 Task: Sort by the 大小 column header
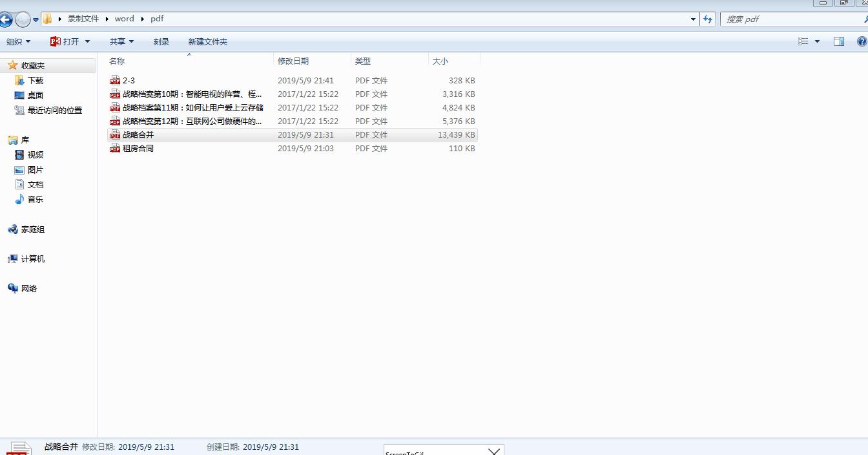[x=440, y=61]
